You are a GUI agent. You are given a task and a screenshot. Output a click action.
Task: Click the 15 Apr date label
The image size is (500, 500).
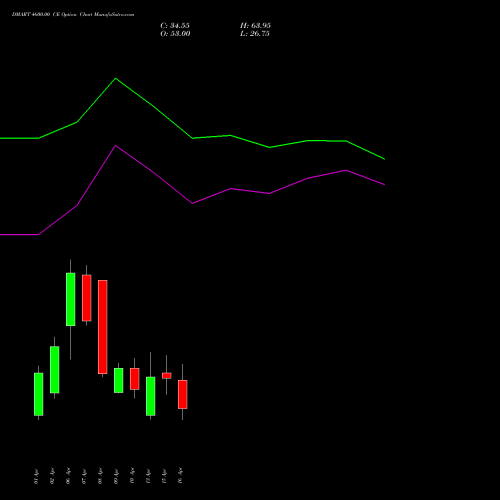click(x=164, y=476)
